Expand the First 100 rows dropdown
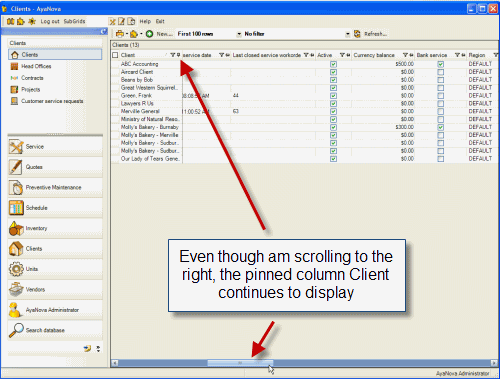The height and width of the screenshot is (379, 500). coord(239,34)
